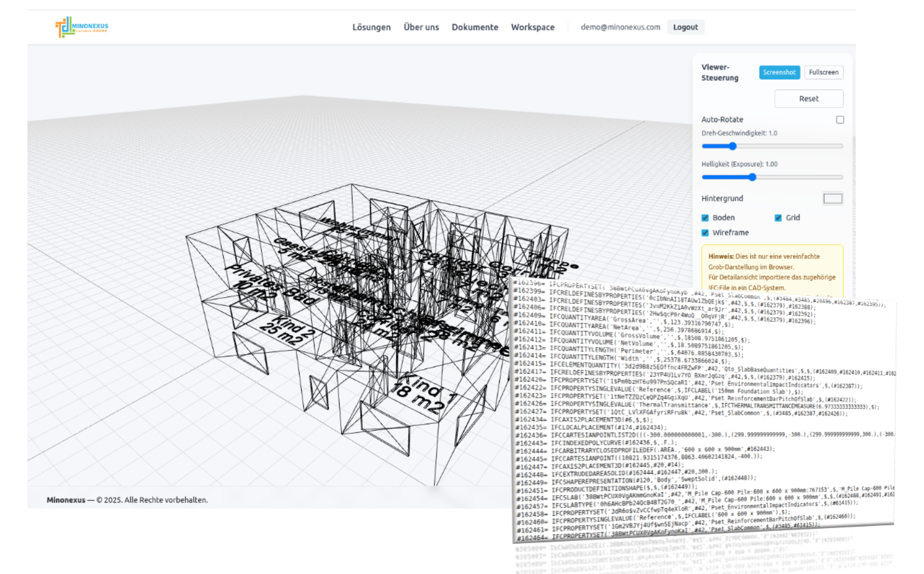924x574 pixels.
Task: Reset the 3D viewer
Action: click(808, 99)
